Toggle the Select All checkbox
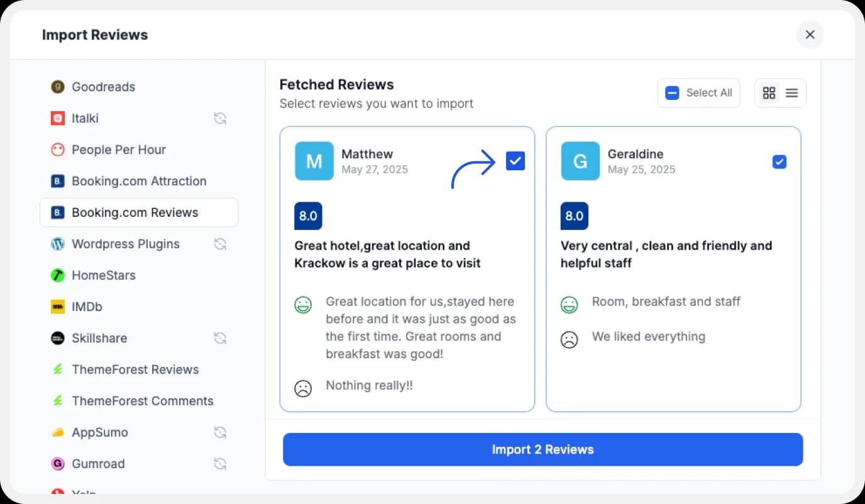The width and height of the screenshot is (865, 504). tap(672, 92)
